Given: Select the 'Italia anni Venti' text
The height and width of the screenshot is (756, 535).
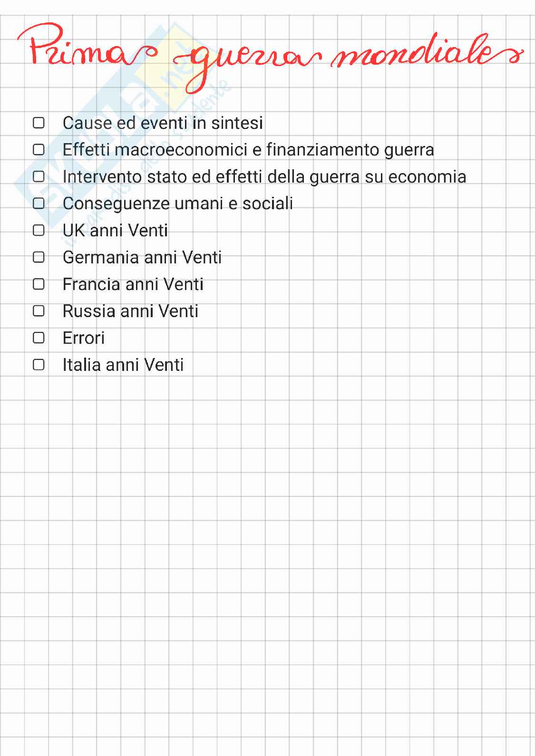Looking at the screenshot, I should click(x=123, y=365).
